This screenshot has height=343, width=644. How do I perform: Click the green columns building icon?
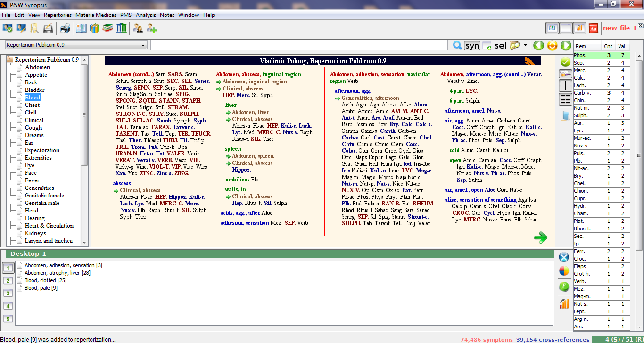pyautogui.click(x=122, y=29)
